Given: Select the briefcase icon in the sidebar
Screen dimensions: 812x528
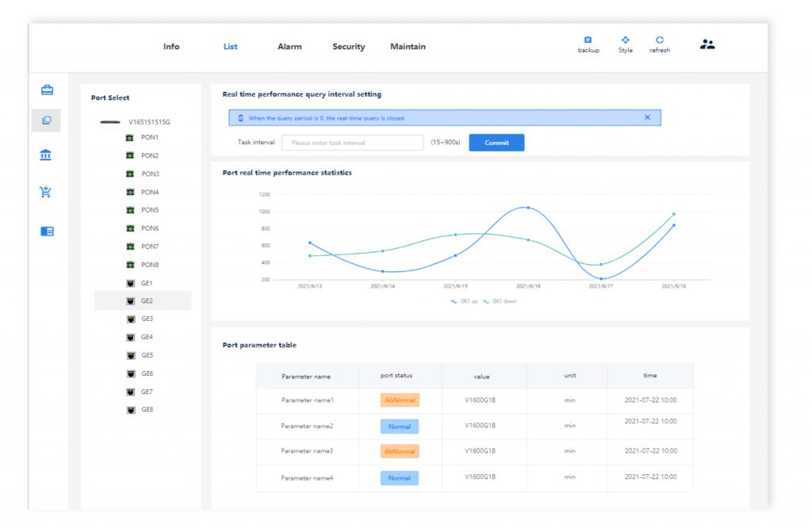Looking at the screenshot, I should point(47,89).
